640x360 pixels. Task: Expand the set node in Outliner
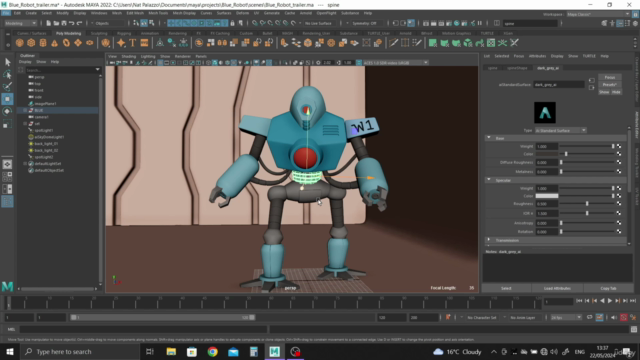click(x=25, y=123)
